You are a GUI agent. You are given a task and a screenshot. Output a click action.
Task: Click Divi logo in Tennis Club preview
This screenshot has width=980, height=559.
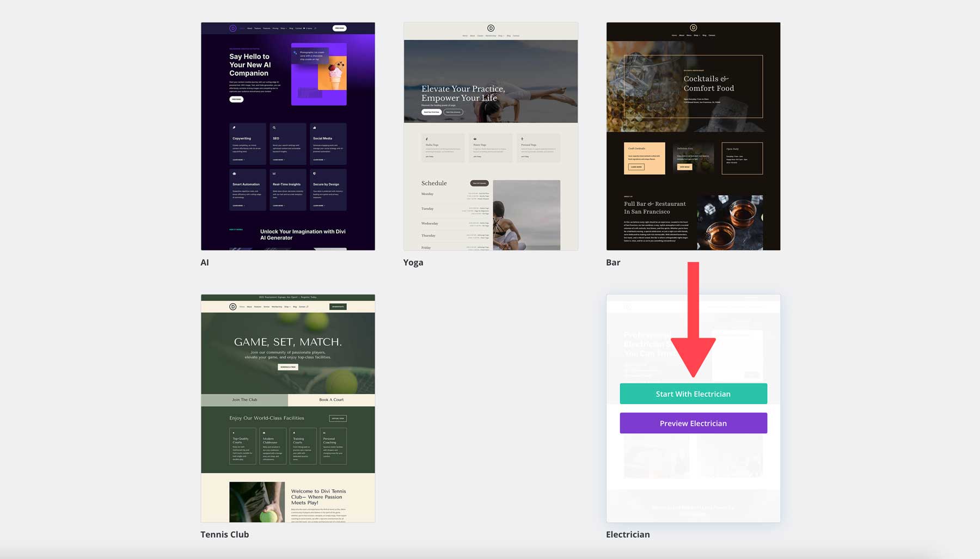(232, 306)
